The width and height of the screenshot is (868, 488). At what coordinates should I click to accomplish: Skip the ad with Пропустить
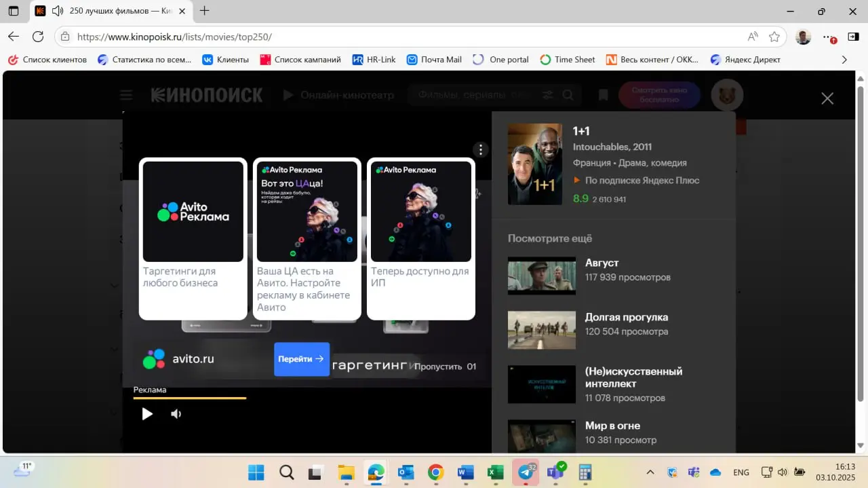pyautogui.click(x=445, y=367)
